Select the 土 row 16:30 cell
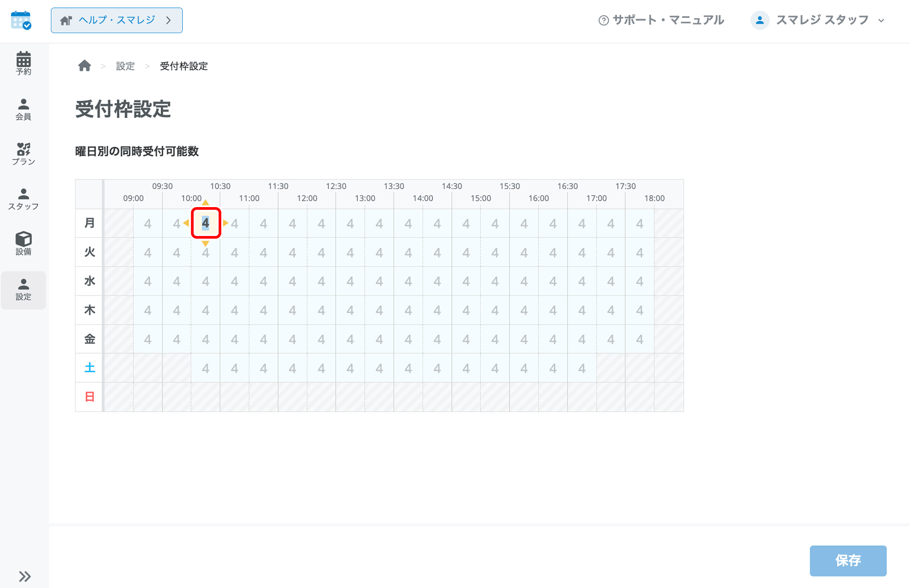Screen dimensions: 910x588 (582, 368)
